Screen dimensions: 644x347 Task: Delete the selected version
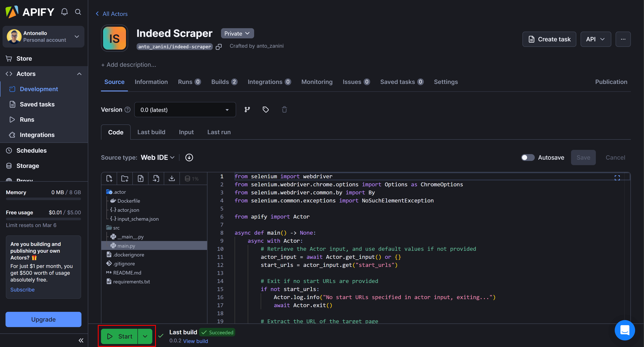point(284,109)
